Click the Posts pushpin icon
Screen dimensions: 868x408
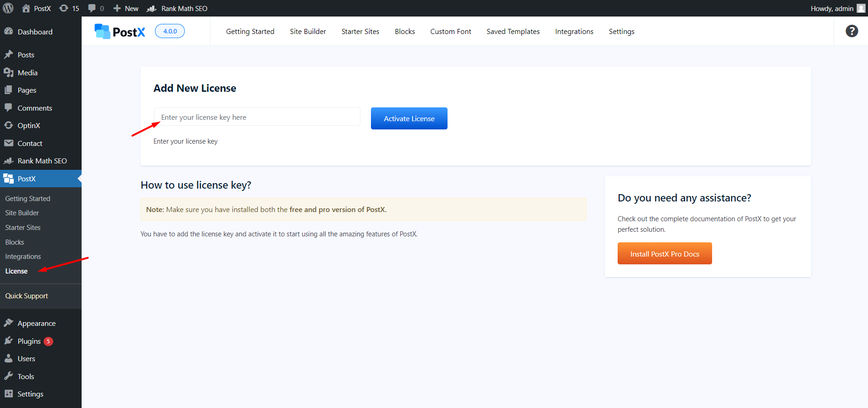point(8,55)
